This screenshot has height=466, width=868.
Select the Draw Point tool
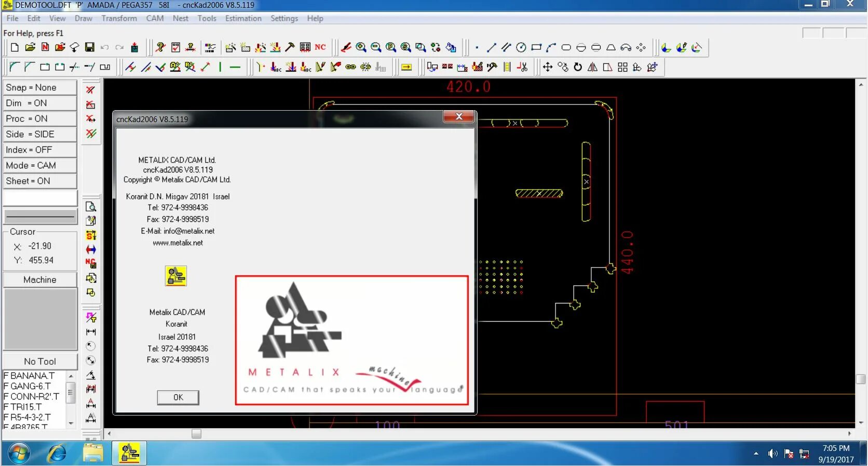[x=477, y=47]
